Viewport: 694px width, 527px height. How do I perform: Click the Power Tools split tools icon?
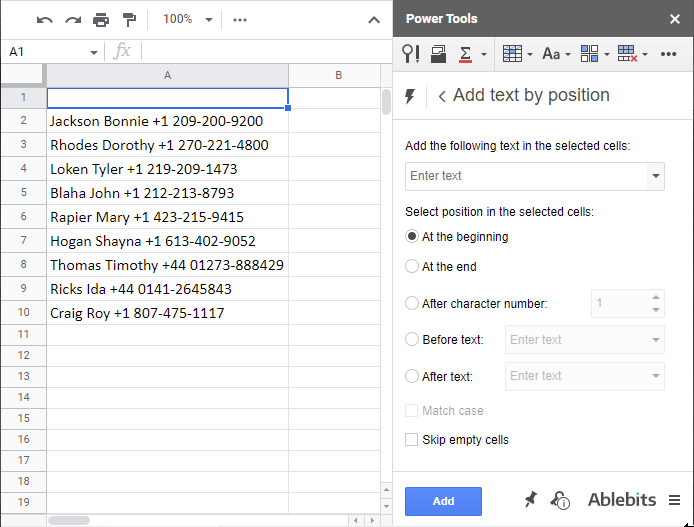click(x=590, y=54)
